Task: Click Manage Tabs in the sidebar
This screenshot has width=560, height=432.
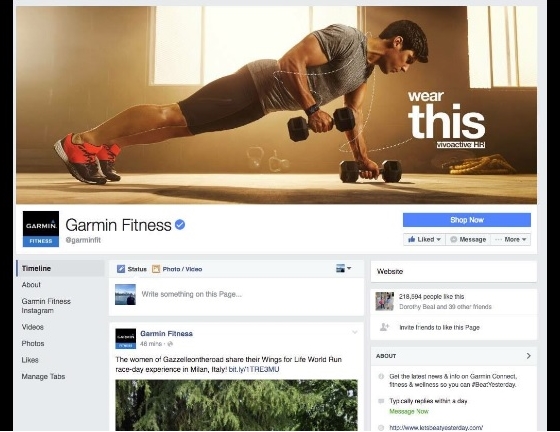Action: [43, 376]
